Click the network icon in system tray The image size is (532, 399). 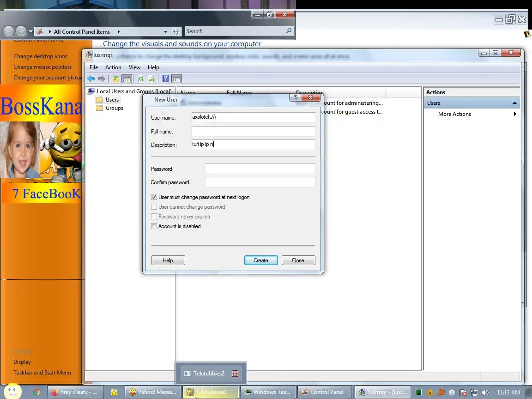pyautogui.click(x=474, y=393)
